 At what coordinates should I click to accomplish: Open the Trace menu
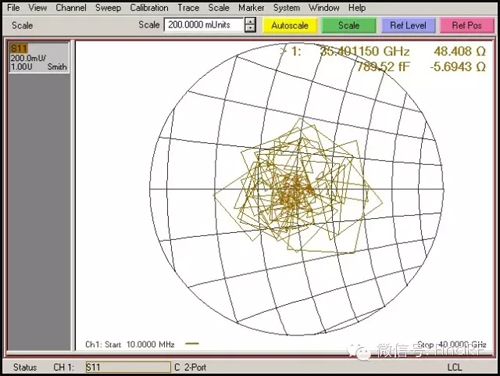[x=188, y=8]
